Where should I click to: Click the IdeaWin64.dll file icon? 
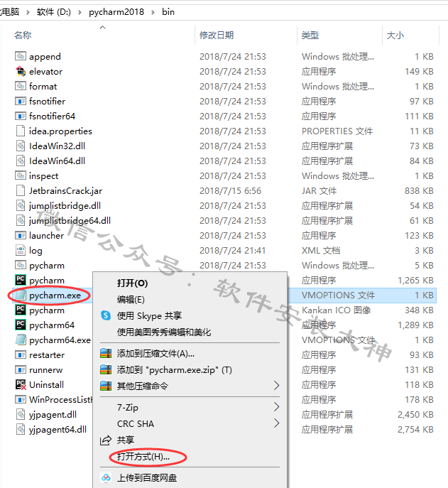[x=21, y=161]
